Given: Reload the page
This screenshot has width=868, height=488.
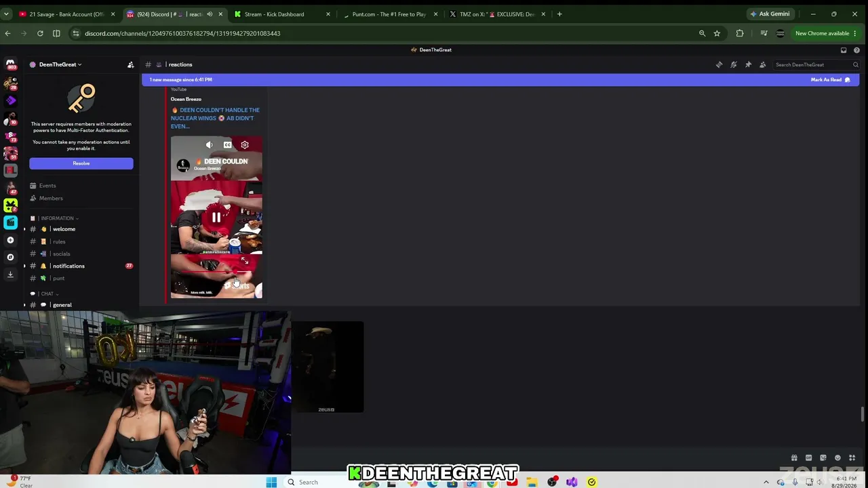Looking at the screenshot, I should tap(40, 33).
